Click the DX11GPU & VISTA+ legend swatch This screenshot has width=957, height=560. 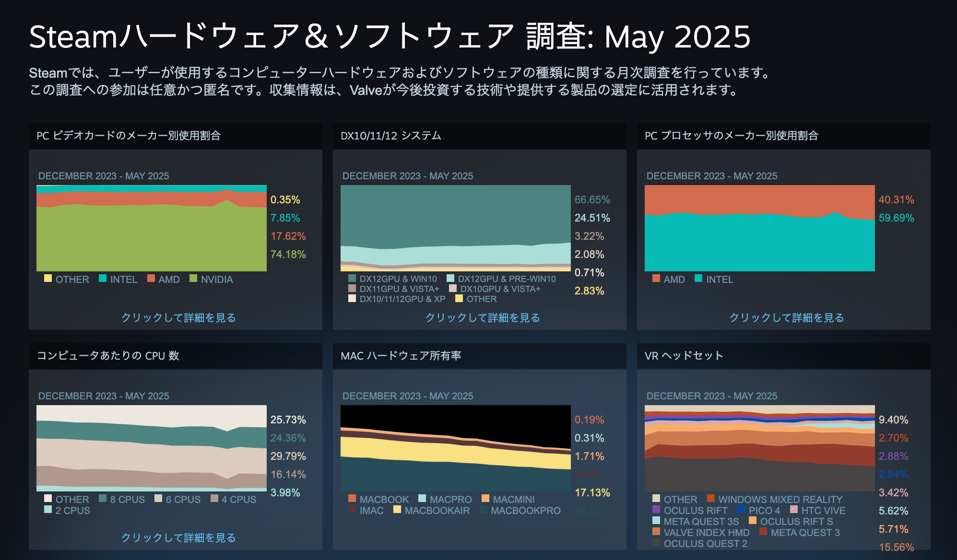352,288
